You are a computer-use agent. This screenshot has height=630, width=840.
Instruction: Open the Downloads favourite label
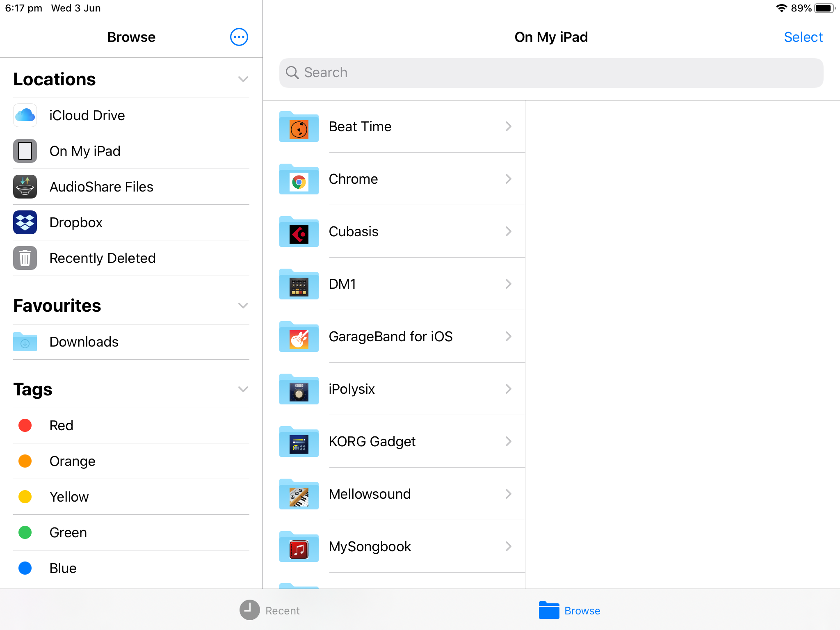(84, 342)
